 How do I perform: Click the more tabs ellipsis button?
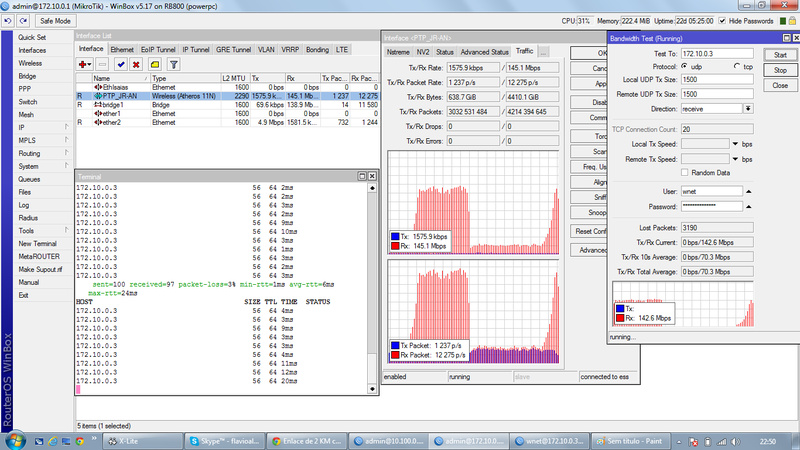click(x=543, y=52)
